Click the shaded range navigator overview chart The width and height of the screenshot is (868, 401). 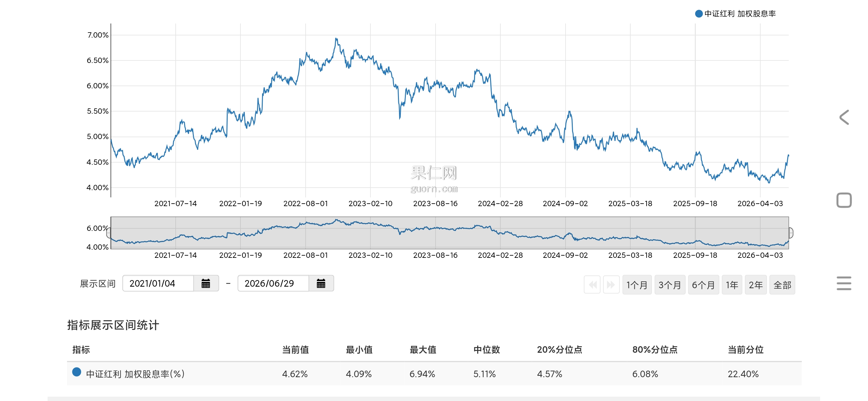tap(450, 233)
